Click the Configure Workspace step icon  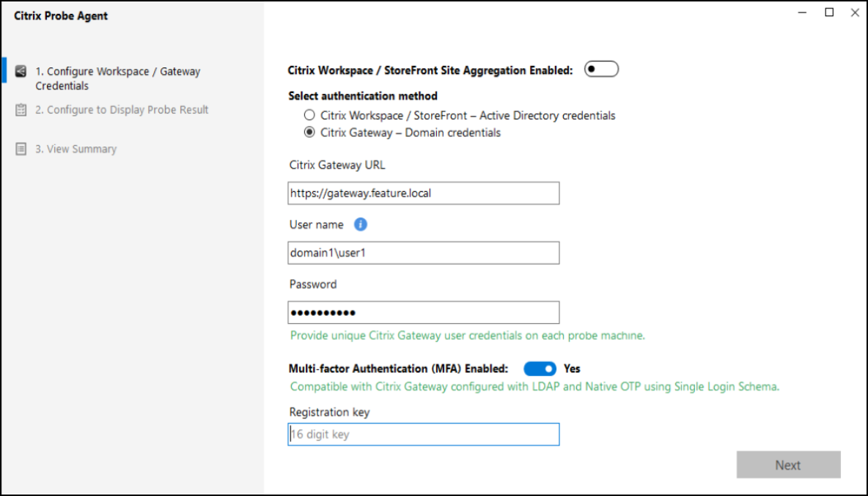pyautogui.click(x=21, y=72)
